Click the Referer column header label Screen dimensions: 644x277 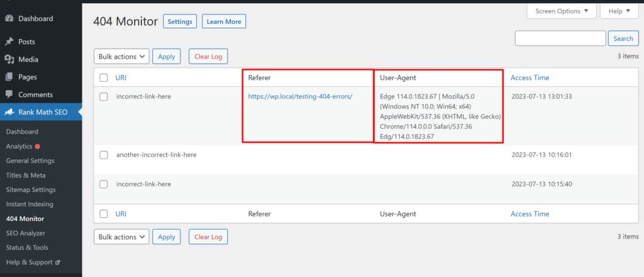pyautogui.click(x=260, y=77)
